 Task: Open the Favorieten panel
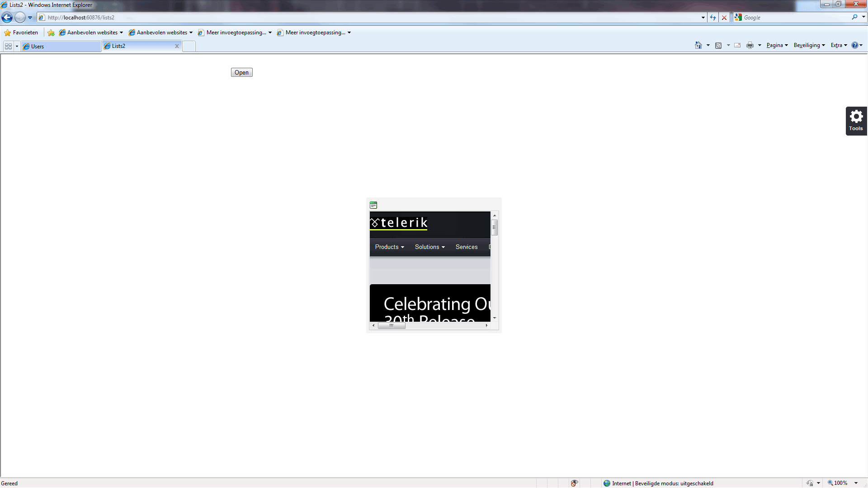click(x=21, y=33)
